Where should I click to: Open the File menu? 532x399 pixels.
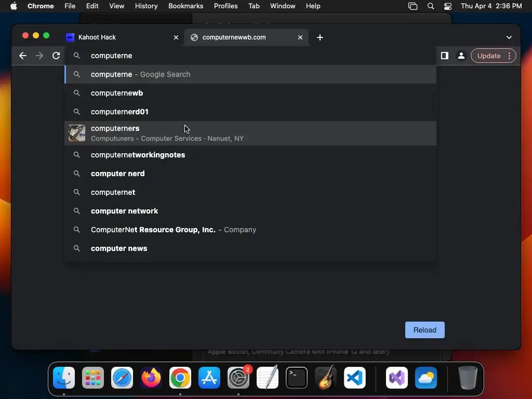[70, 6]
